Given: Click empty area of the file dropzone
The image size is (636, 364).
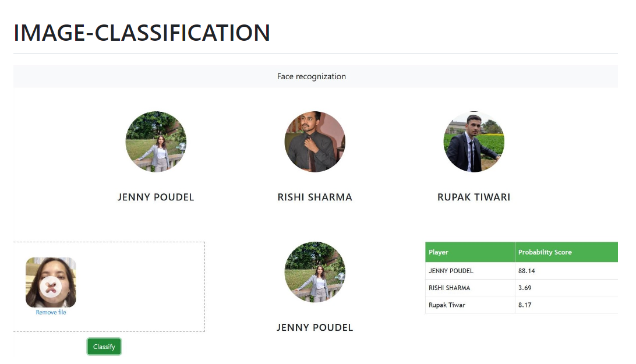Looking at the screenshot, I should click(x=142, y=287).
